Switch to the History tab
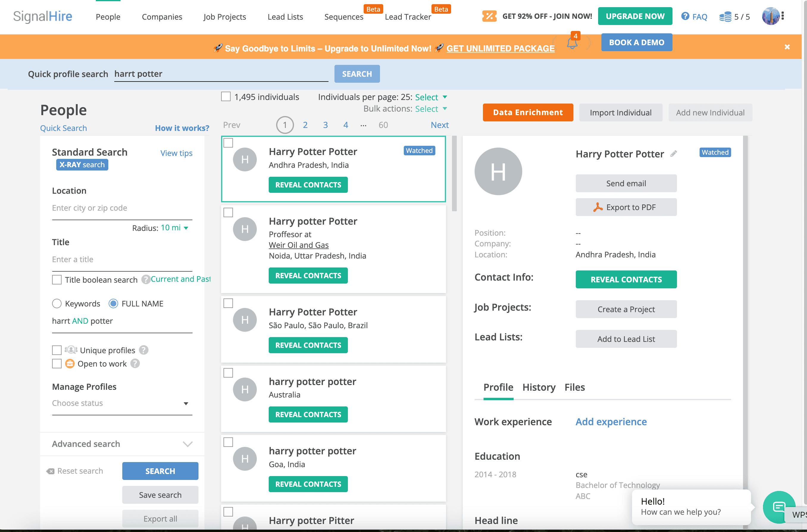Image resolution: width=807 pixels, height=532 pixels. point(539,387)
